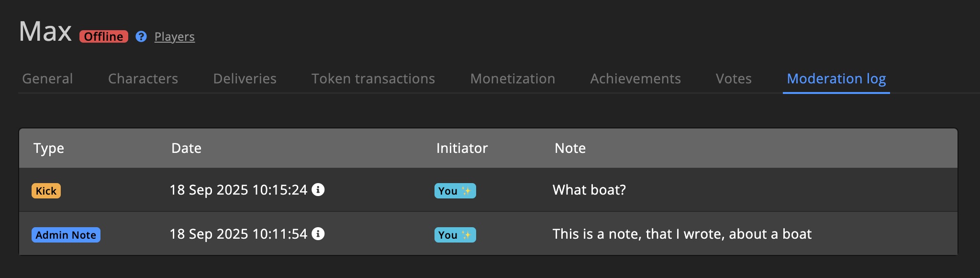980x278 pixels.
Task: Click the blue help question mark icon
Action: coord(141,36)
